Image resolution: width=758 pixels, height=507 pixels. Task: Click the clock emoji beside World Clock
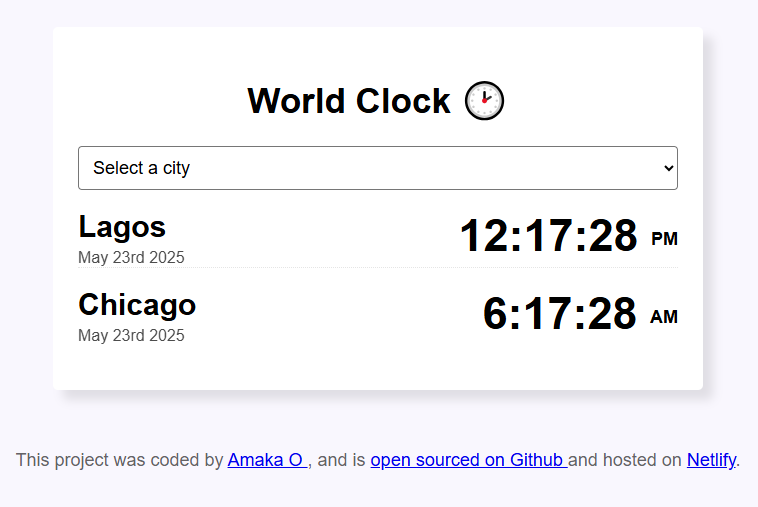(485, 101)
